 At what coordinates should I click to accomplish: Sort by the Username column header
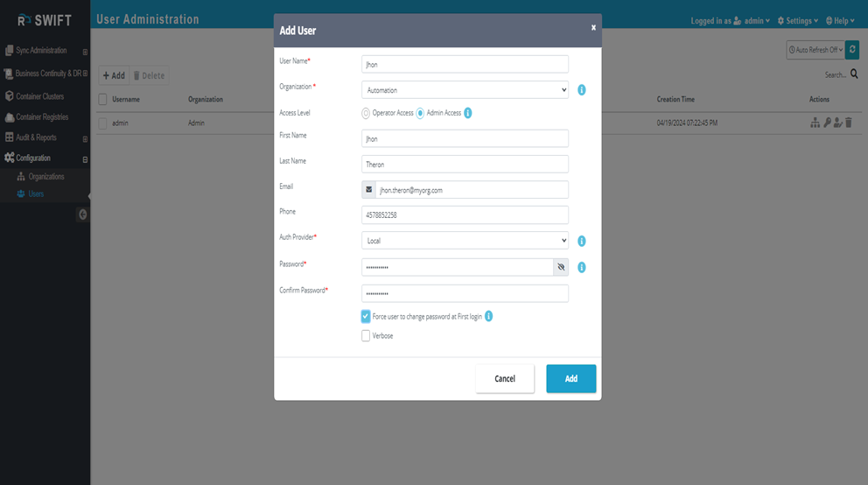click(x=126, y=99)
